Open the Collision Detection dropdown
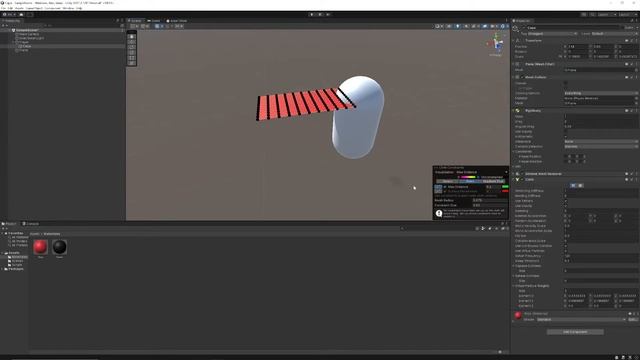Viewport: 640px width, 360px height. click(601, 146)
